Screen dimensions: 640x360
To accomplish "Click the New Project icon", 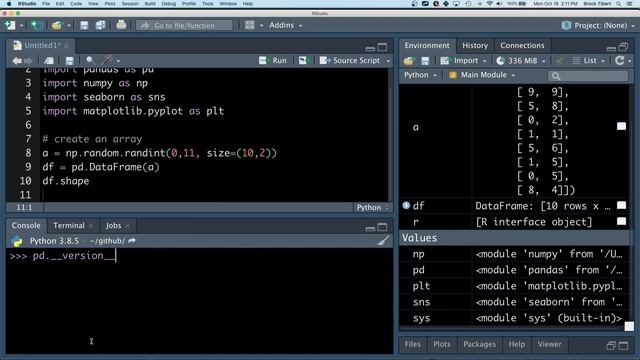I will point(36,25).
